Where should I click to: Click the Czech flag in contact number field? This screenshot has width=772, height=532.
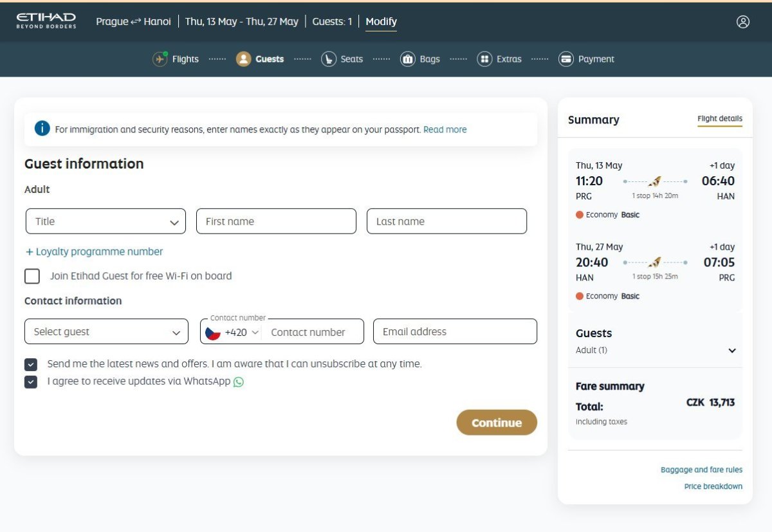(213, 333)
